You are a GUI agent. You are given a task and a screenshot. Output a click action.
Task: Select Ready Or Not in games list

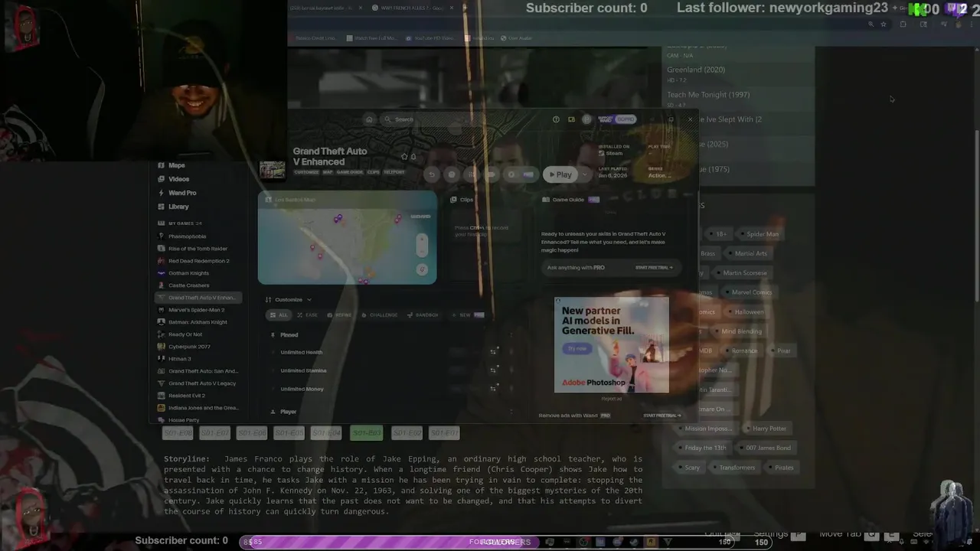185,334
